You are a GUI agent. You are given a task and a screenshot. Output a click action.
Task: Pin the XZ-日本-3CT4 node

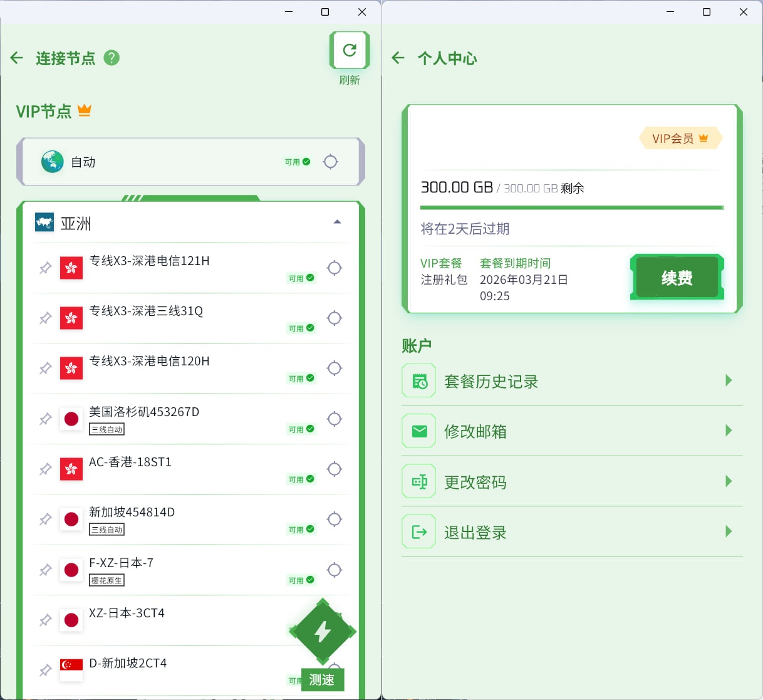[46, 620]
